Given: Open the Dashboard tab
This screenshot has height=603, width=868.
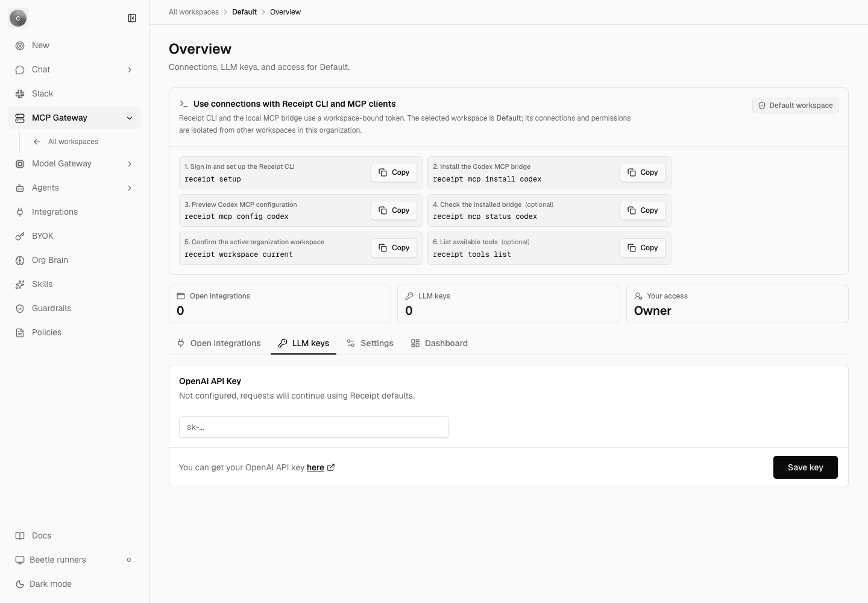Looking at the screenshot, I should point(439,343).
